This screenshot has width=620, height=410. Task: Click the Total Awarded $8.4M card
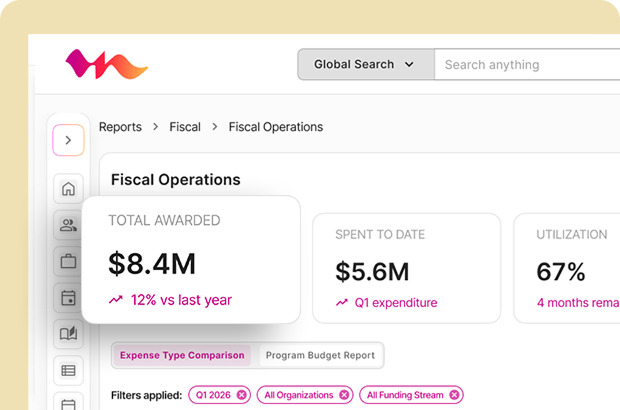tap(191, 259)
